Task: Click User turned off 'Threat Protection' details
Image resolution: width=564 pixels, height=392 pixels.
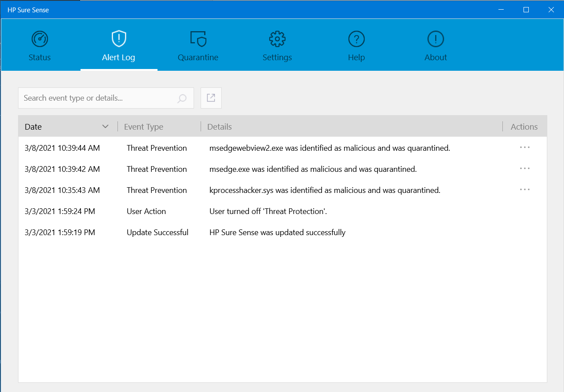Action: tap(268, 211)
